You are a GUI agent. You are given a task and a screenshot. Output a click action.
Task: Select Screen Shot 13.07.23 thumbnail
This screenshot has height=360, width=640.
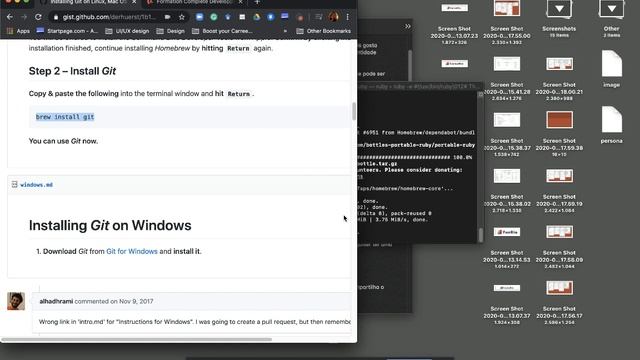[x=454, y=8]
